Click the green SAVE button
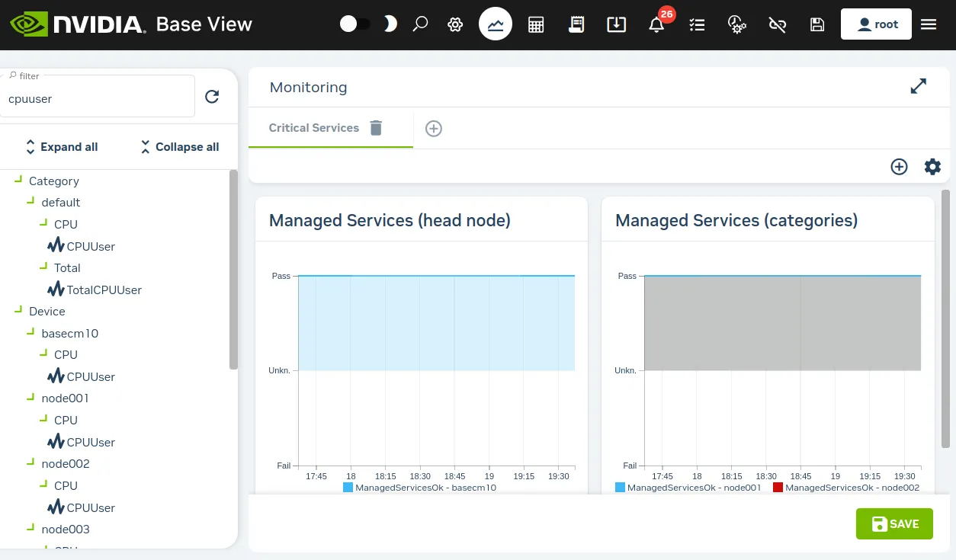Image resolution: width=956 pixels, height=560 pixels. click(894, 523)
